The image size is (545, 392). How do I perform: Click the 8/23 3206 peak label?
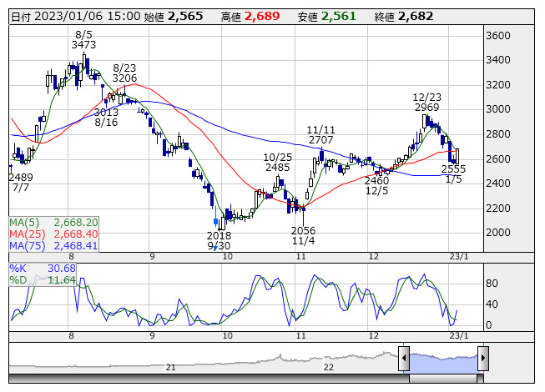[x=124, y=73]
